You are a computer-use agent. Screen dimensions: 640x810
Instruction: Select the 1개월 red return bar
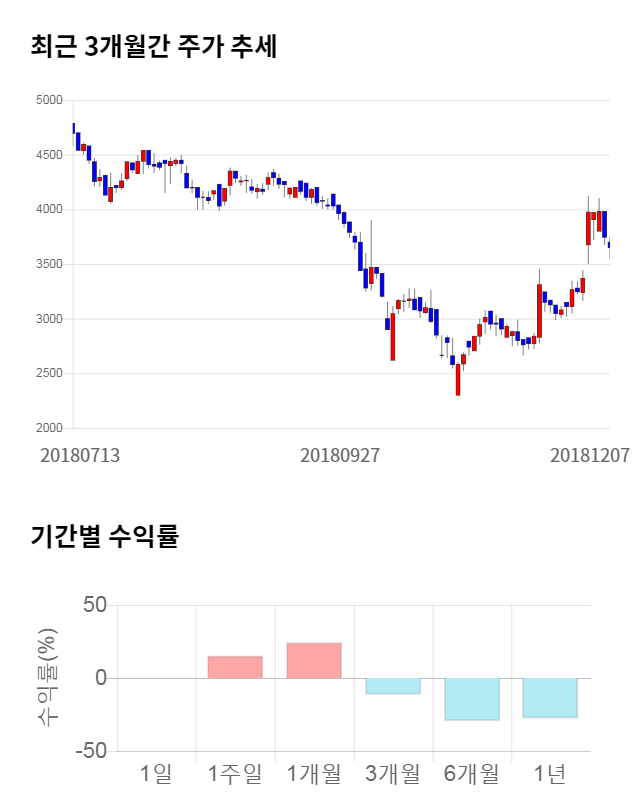click(314, 661)
